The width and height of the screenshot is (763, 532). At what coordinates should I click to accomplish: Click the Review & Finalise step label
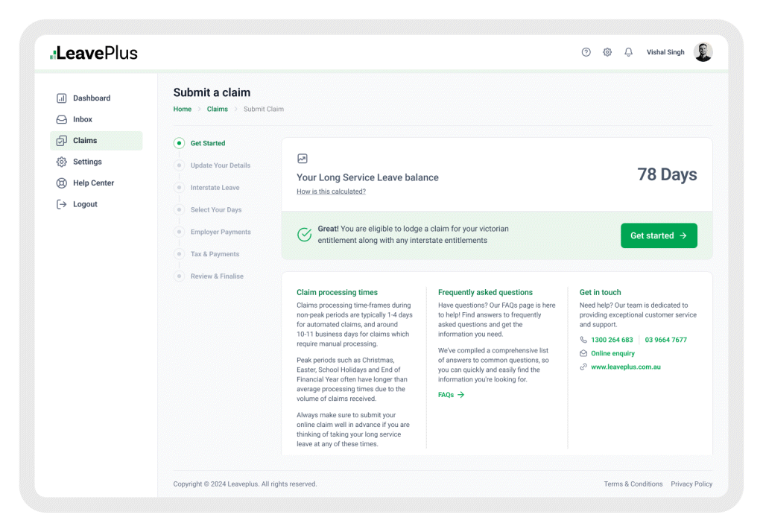coord(217,276)
